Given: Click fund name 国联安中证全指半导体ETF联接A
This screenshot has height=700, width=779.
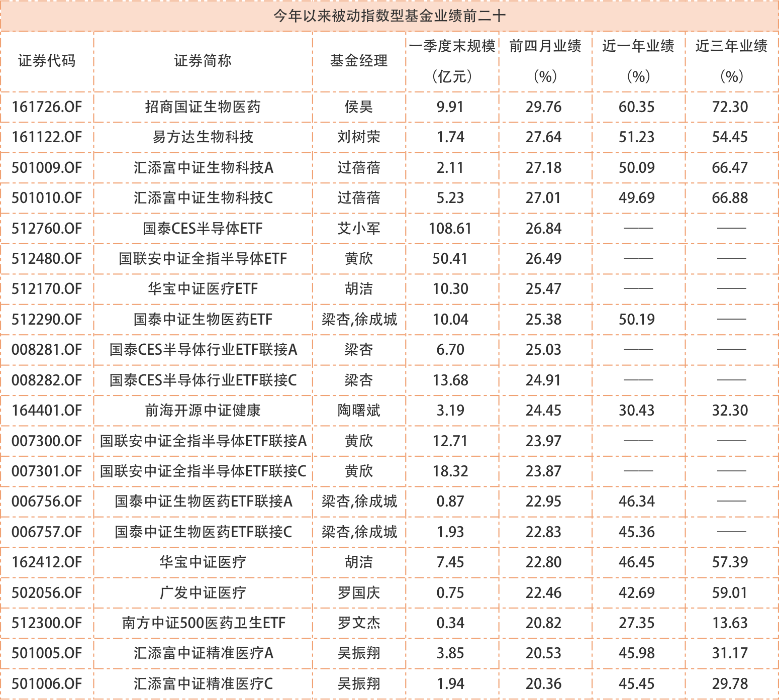Looking at the screenshot, I should [x=203, y=441].
